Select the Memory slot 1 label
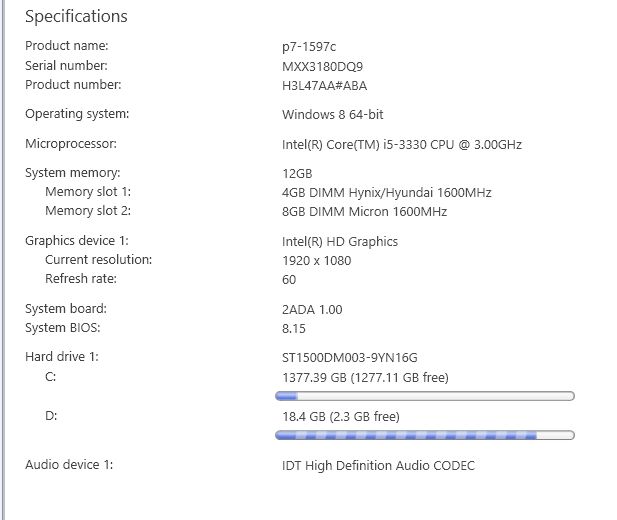The height and width of the screenshot is (520, 617). point(88,192)
